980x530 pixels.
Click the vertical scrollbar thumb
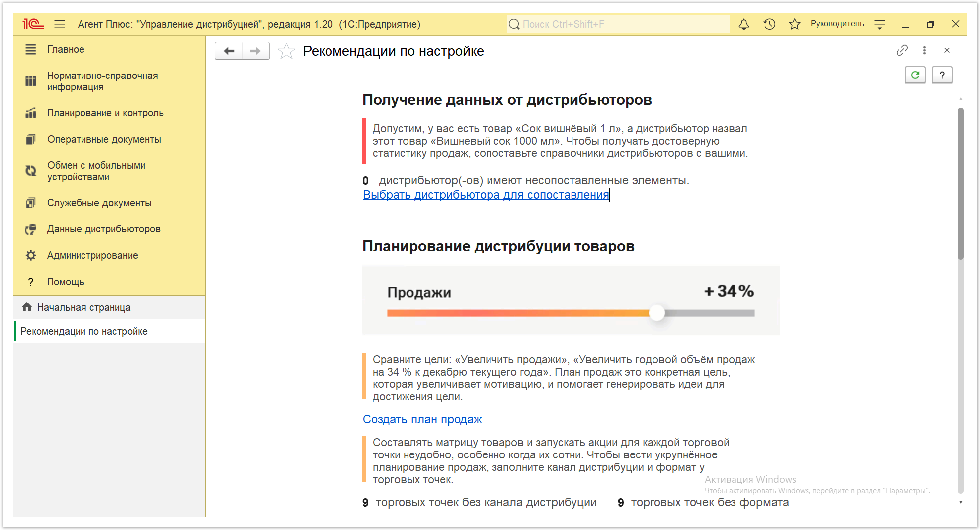coord(961,184)
